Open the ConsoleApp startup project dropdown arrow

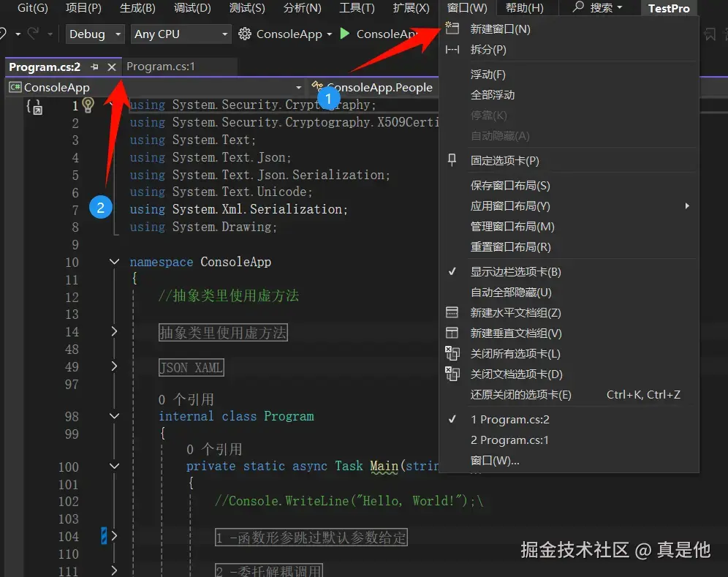[329, 34]
